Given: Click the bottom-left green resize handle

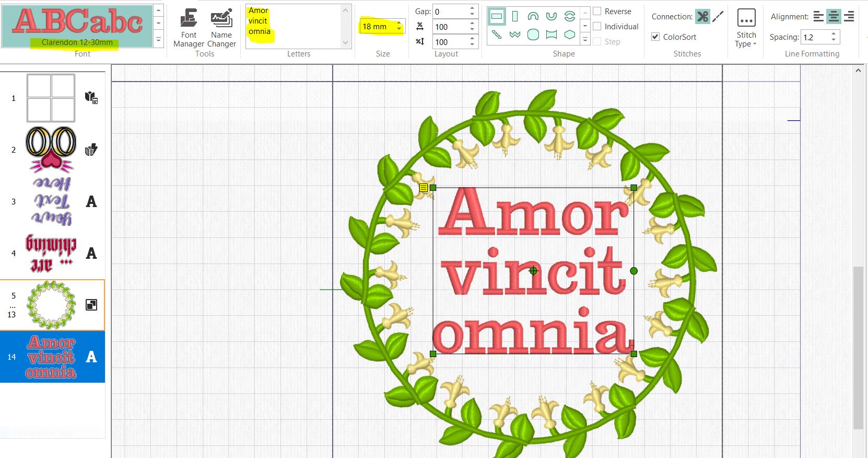Looking at the screenshot, I should pyautogui.click(x=433, y=354).
